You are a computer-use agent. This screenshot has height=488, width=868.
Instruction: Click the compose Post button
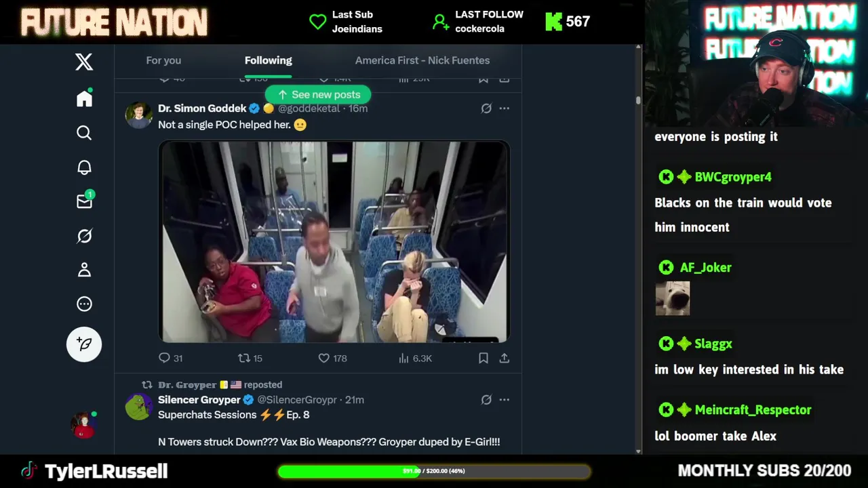pos(84,344)
